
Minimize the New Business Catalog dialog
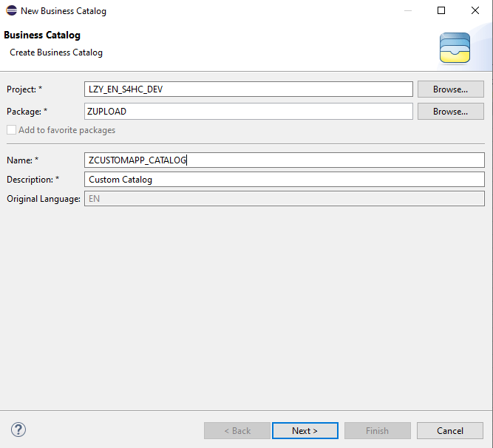click(x=407, y=11)
